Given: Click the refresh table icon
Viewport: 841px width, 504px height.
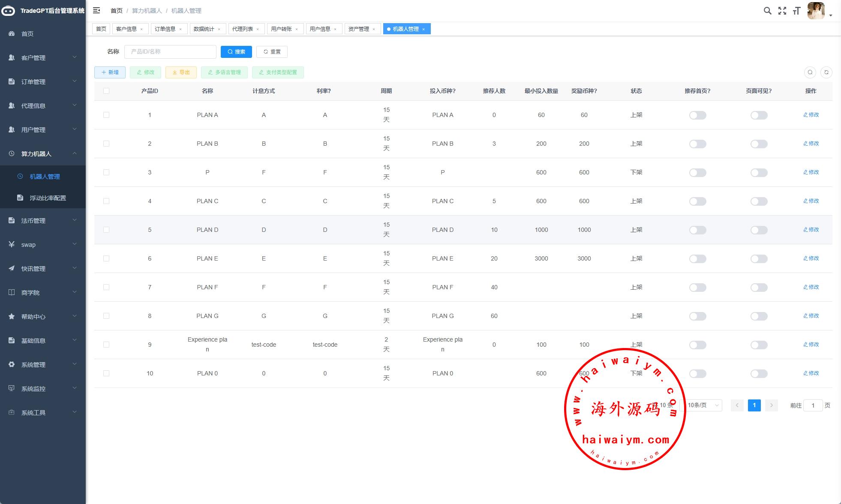Looking at the screenshot, I should [x=826, y=72].
